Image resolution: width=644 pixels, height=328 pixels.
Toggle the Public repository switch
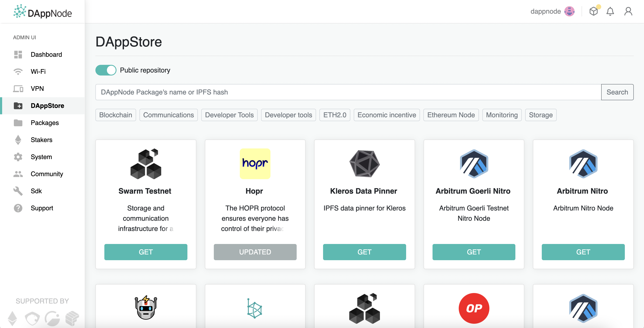pyautogui.click(x=106, y=70)
